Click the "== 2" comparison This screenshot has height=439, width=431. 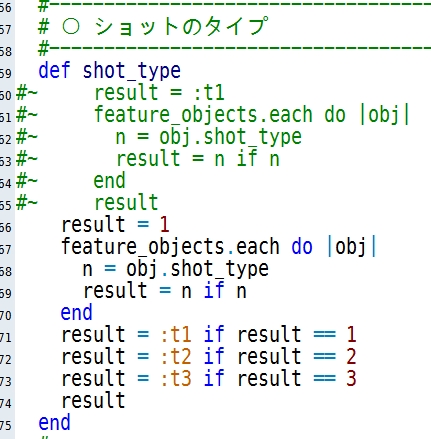pyautogui.click(x=335, y=357)
